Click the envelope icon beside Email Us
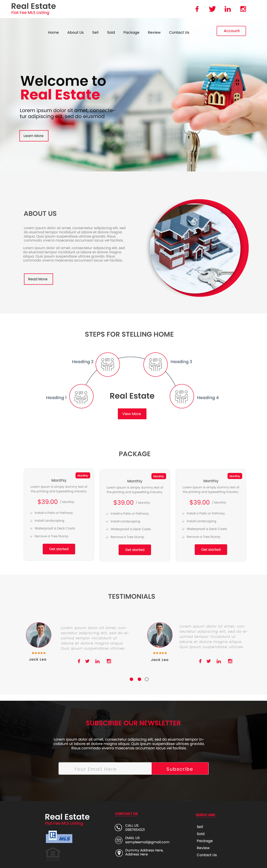 tap(118, 840)
